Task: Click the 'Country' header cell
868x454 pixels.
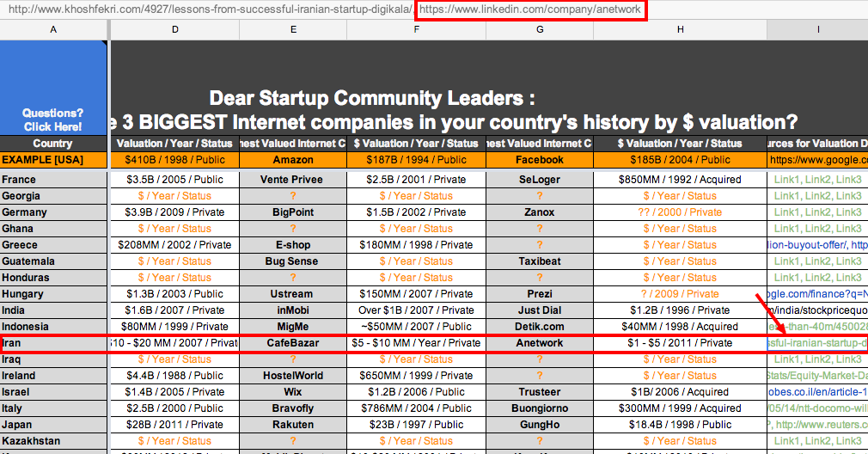Action: (53, 144)
